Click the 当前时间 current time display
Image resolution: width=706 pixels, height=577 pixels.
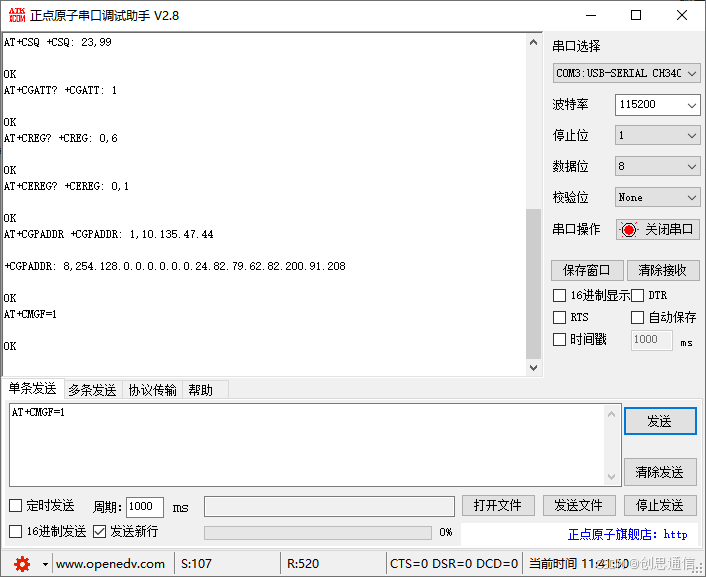coord(579,564)
